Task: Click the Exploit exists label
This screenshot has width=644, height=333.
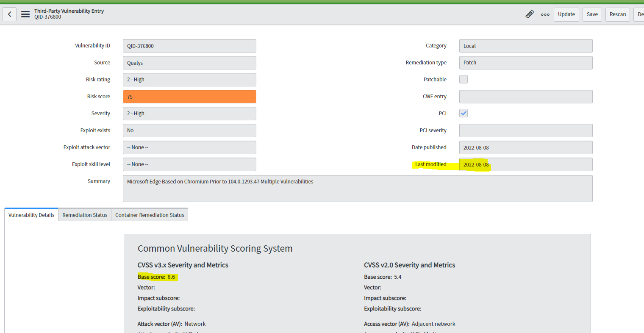Action: coord(95,130)
